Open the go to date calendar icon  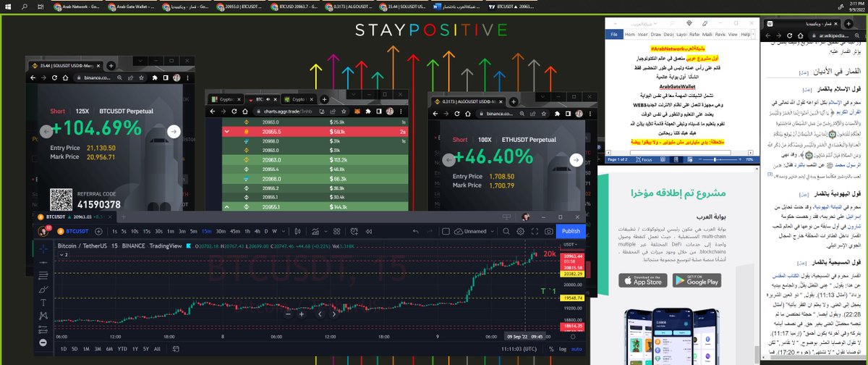pos(174,349)
